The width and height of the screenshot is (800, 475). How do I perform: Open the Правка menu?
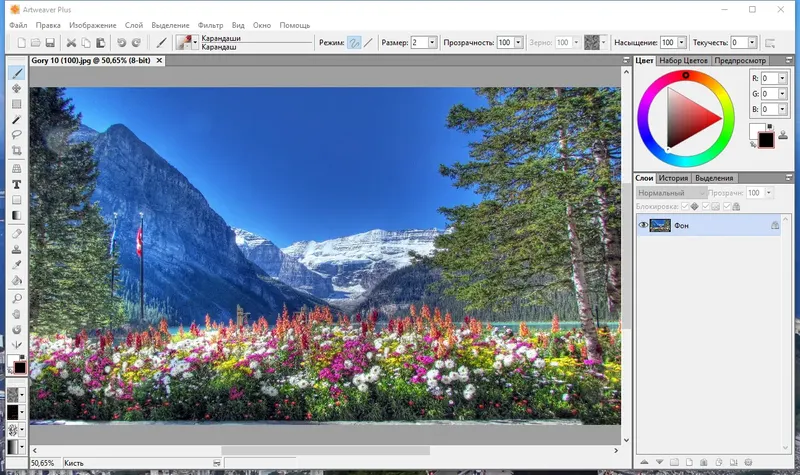[48, 25]
